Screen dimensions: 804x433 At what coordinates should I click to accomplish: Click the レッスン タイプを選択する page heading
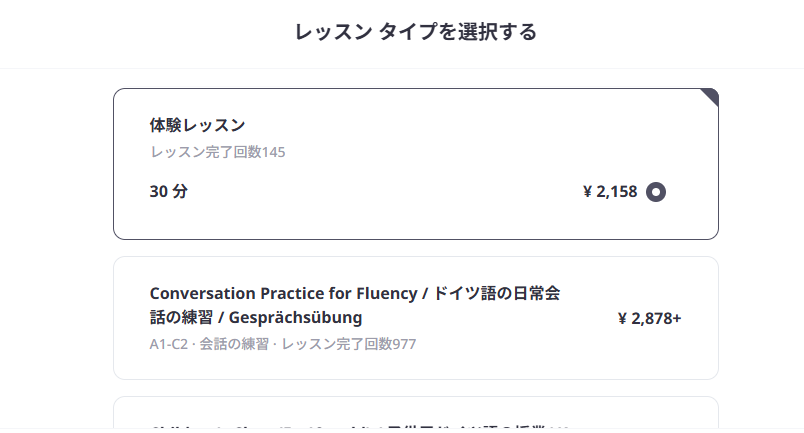tap(416, 32)
